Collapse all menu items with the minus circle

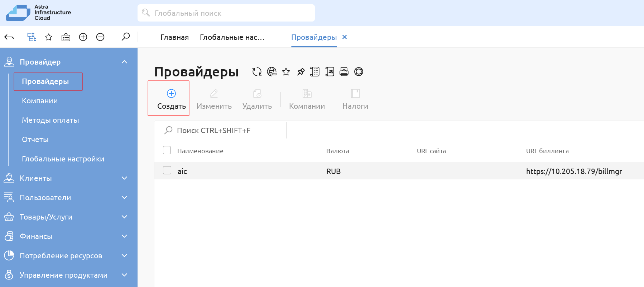click(100, 37)
